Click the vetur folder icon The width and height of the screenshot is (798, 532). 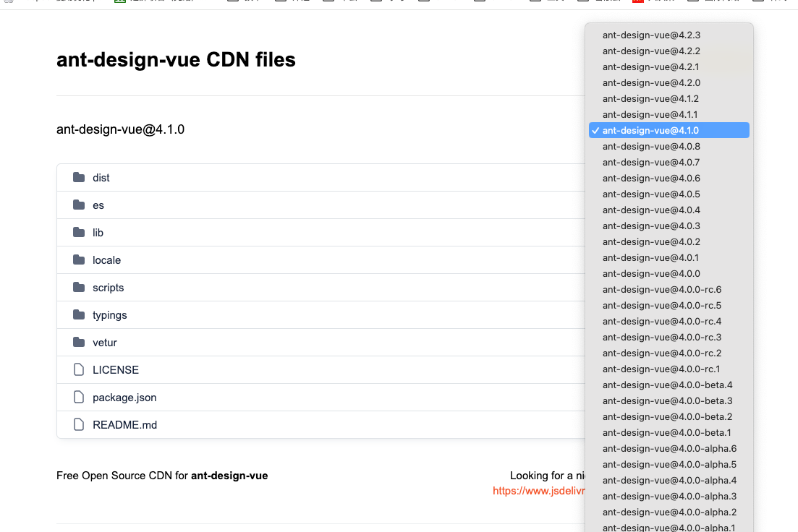click(x=79, y=343)
